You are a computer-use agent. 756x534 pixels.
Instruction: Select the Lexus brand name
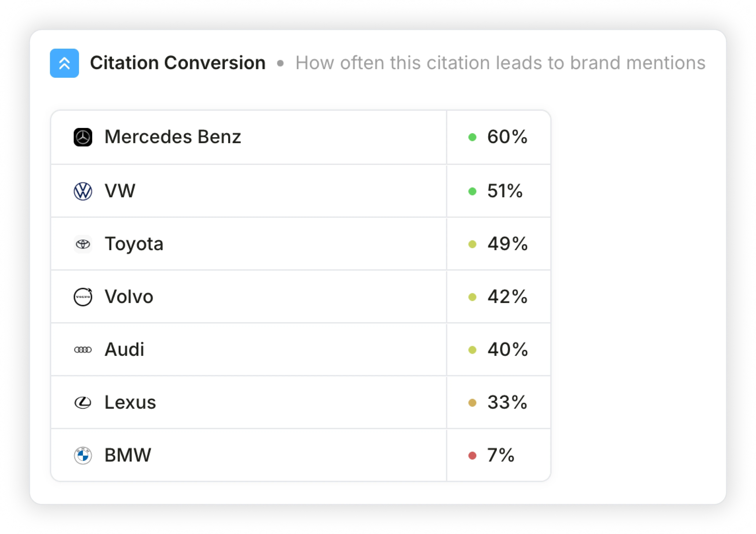click(x=130, y=403)
